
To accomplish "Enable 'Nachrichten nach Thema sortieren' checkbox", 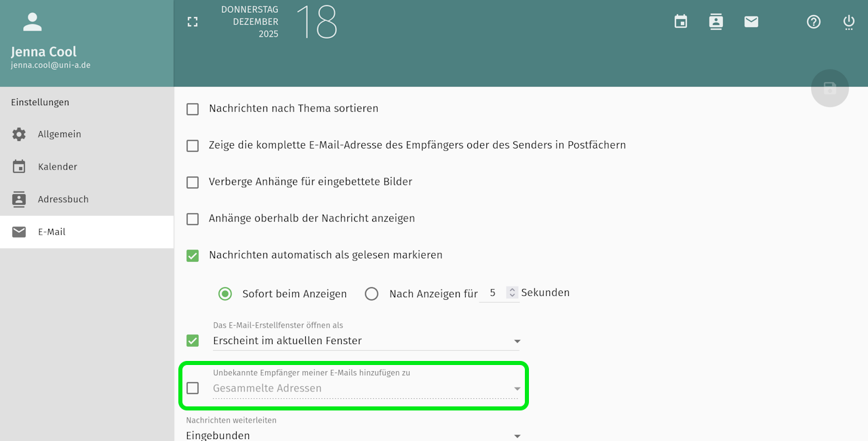I will [193, 109].
